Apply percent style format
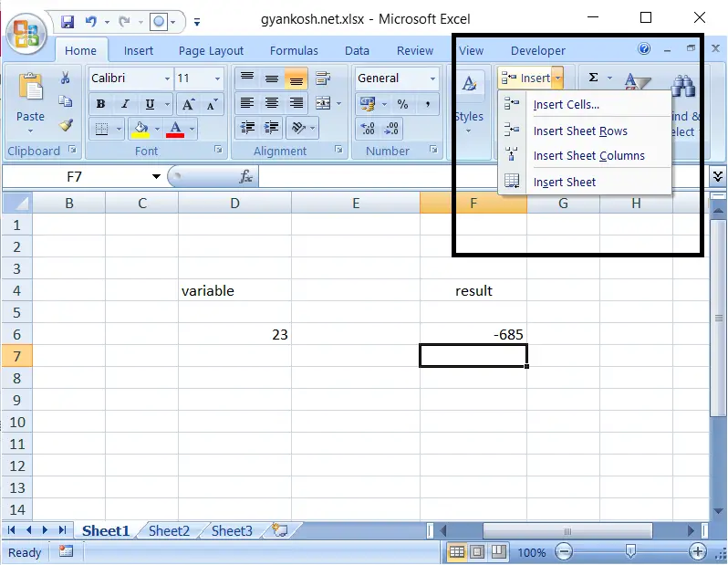The image size is (728, 565). click(402, 104)
